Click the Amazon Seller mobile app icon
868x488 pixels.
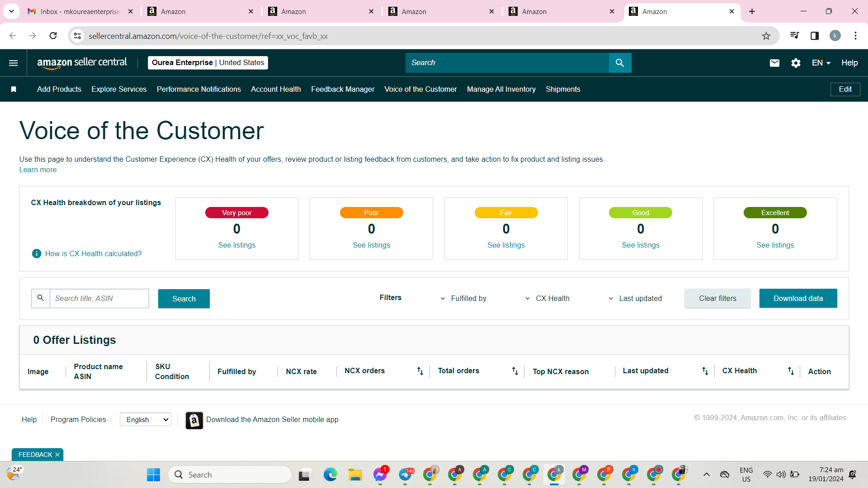194,420
